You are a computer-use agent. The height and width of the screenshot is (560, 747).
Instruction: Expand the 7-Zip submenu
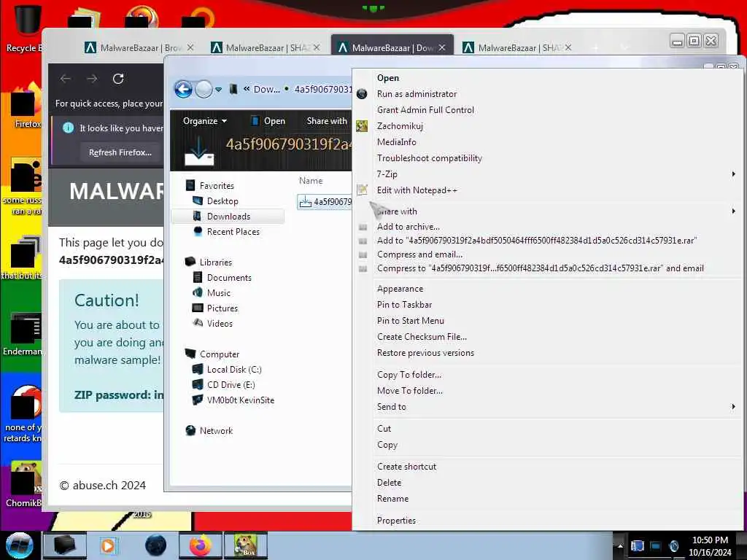(x=387, y=174)
